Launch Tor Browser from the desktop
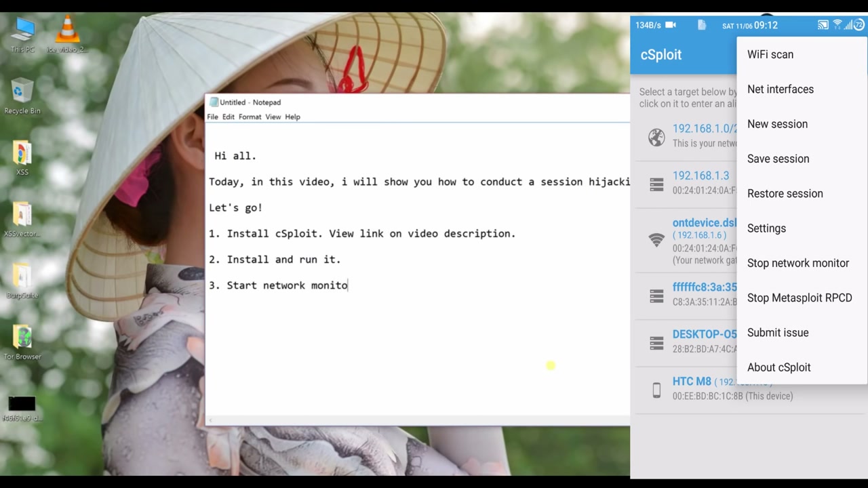The image size is (868, 488). pos(22,342)
